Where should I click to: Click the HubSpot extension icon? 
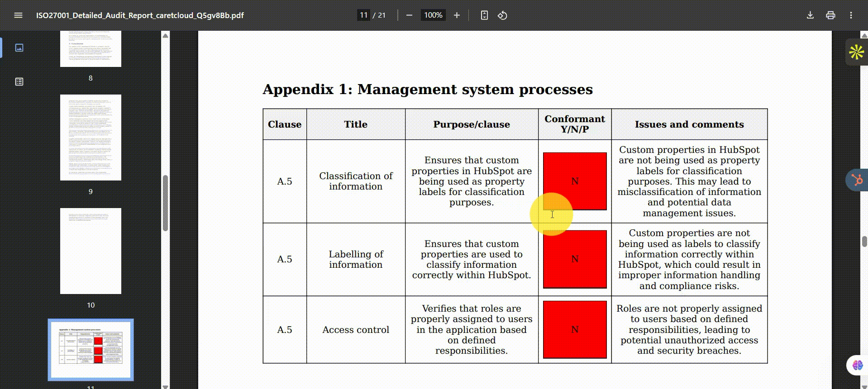coord(857,180)
